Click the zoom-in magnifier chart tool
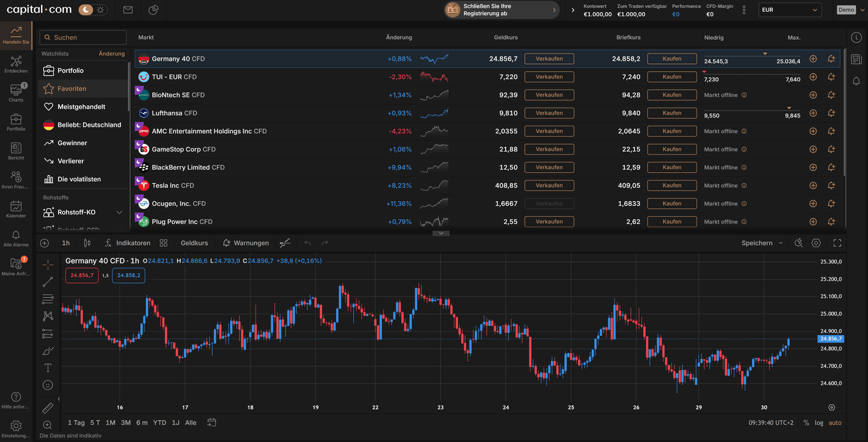868x442 pixels. pos(48,425)
